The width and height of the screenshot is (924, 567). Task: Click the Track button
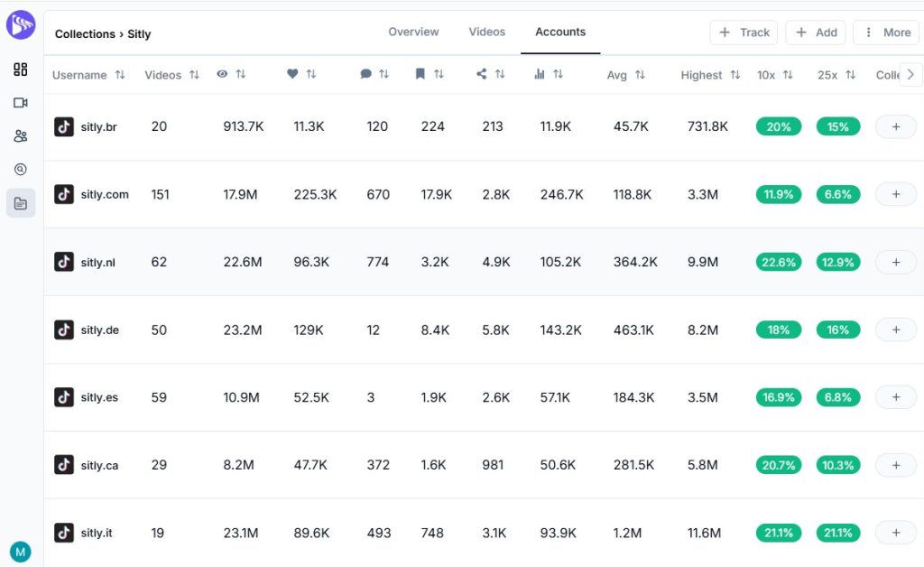point(744,33)
